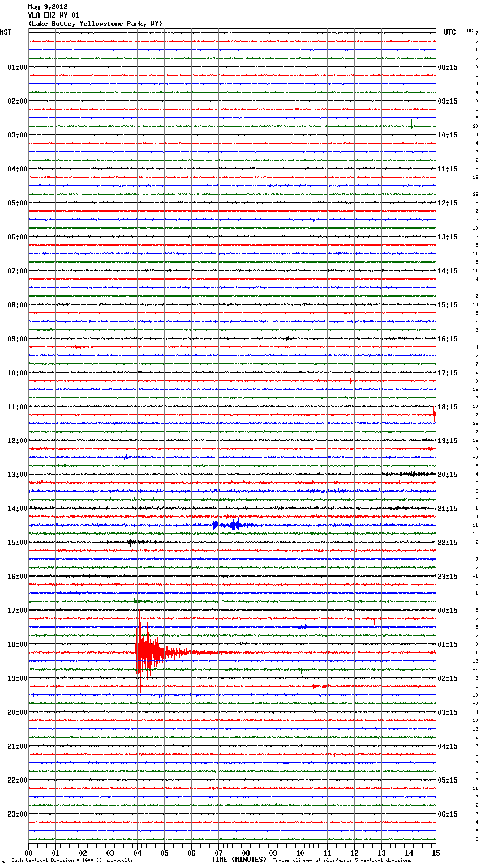Click the 'Traces clipped at plus/minus 5 vertical divisions' note
Screen dimensions: 481x868
[342, 860]
